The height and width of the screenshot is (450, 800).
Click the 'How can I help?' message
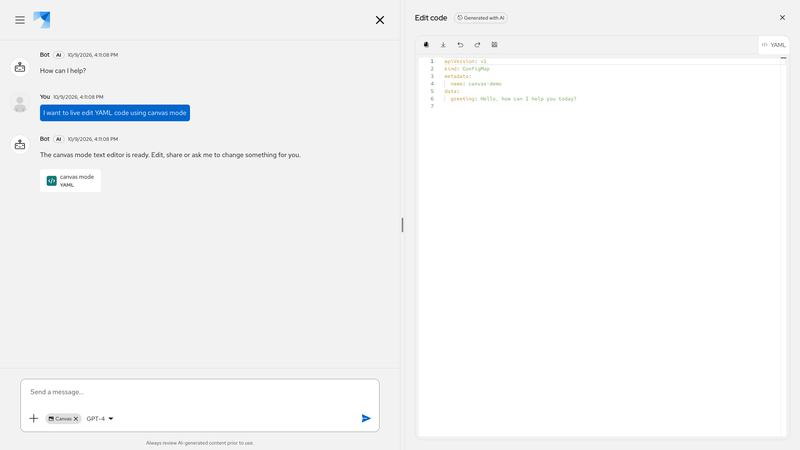tap(63, 70)
